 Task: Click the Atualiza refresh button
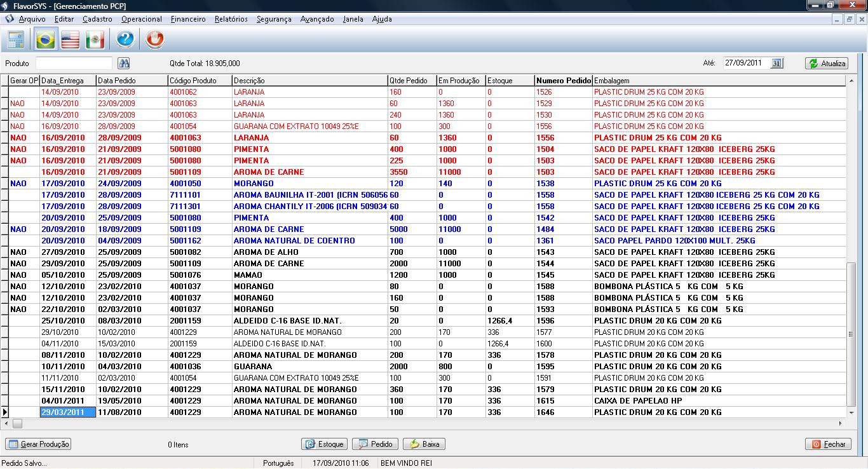(827, 64)
